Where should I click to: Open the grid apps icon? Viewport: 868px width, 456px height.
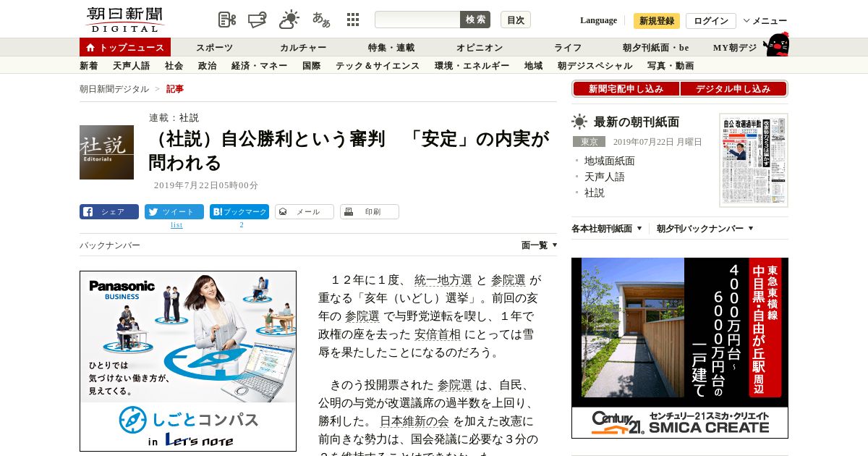pos(353,20)
